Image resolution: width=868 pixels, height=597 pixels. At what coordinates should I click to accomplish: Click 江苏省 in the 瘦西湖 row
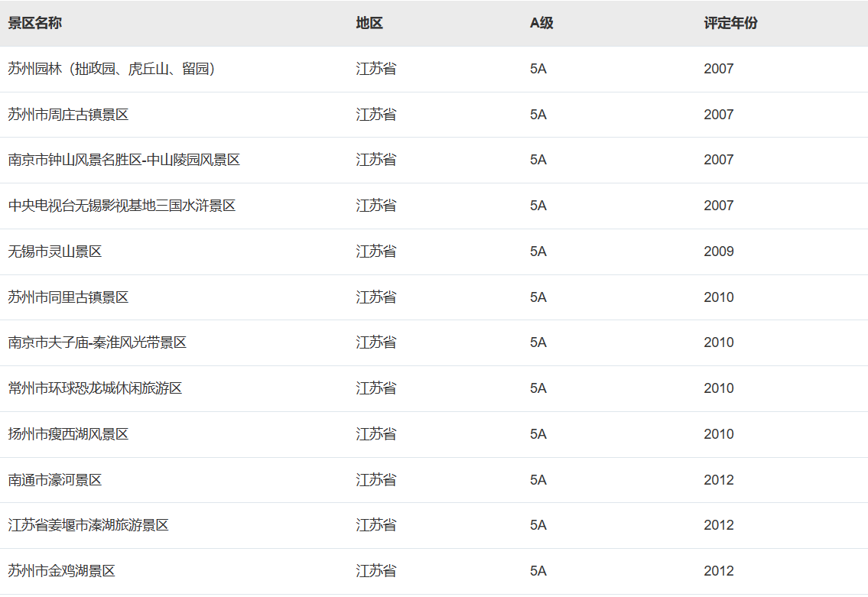[376, 434]
